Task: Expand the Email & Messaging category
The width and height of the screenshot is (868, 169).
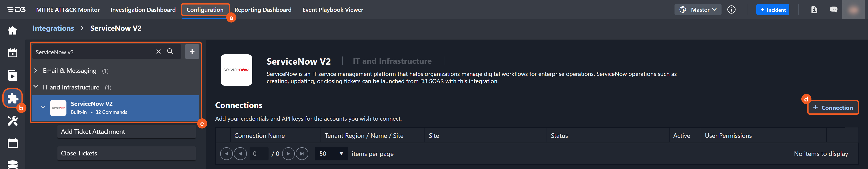Action: 36,71
